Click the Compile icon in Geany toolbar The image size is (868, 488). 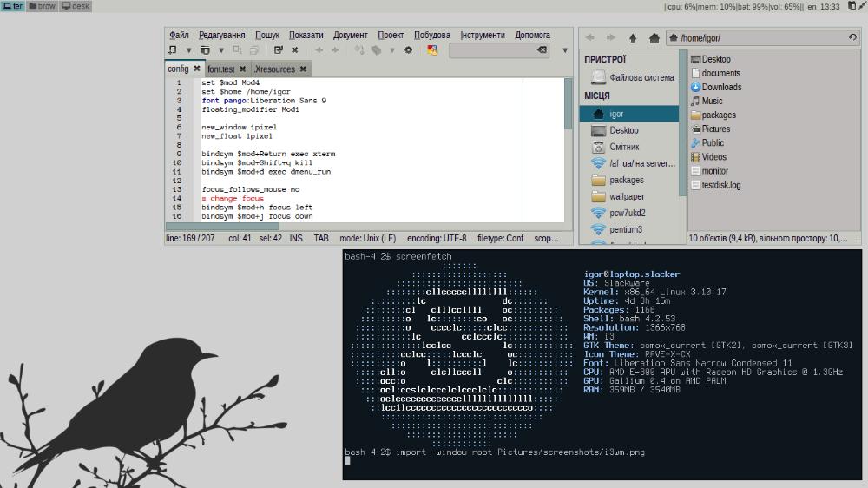point(359,50)
